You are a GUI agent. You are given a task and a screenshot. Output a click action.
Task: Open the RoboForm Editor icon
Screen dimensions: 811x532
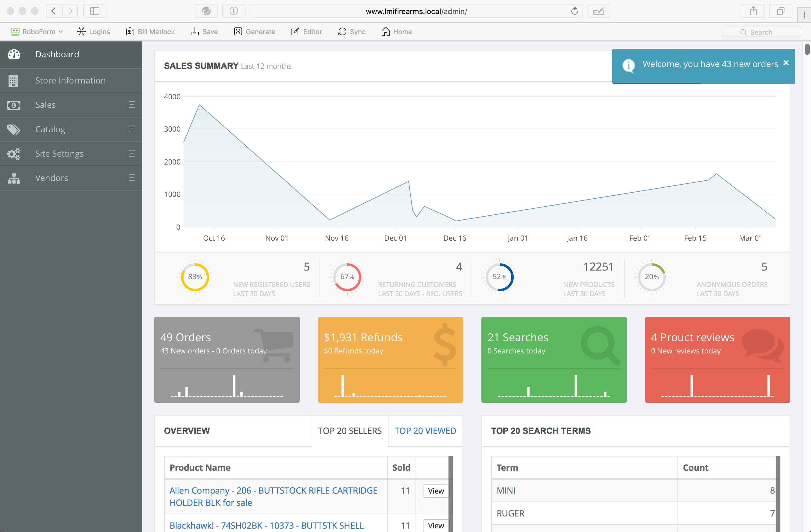(x=295, y=32)
